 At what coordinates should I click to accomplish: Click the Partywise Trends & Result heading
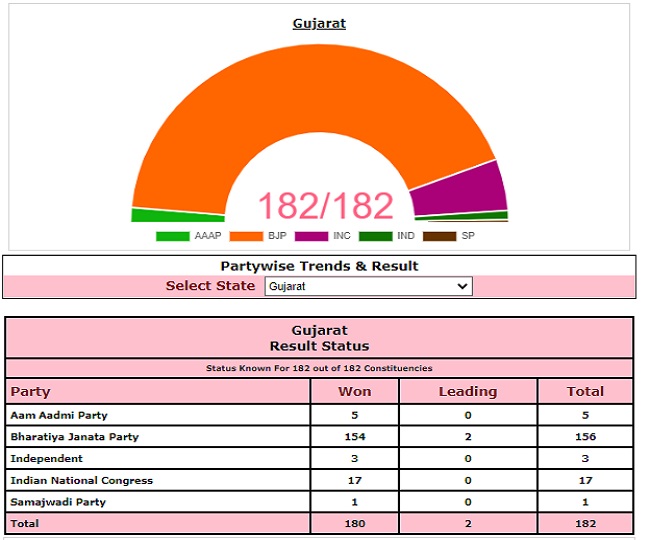319,266
